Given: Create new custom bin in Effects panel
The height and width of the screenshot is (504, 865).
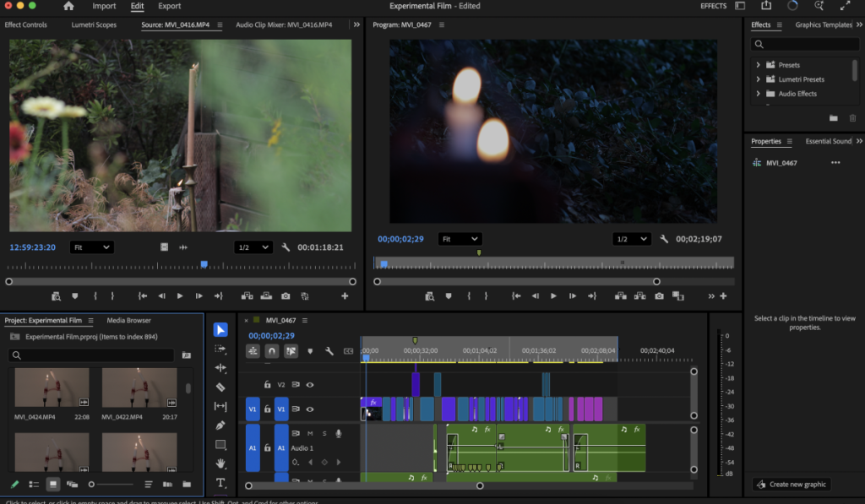Looking at the screenshot, I should coord(834,118).
